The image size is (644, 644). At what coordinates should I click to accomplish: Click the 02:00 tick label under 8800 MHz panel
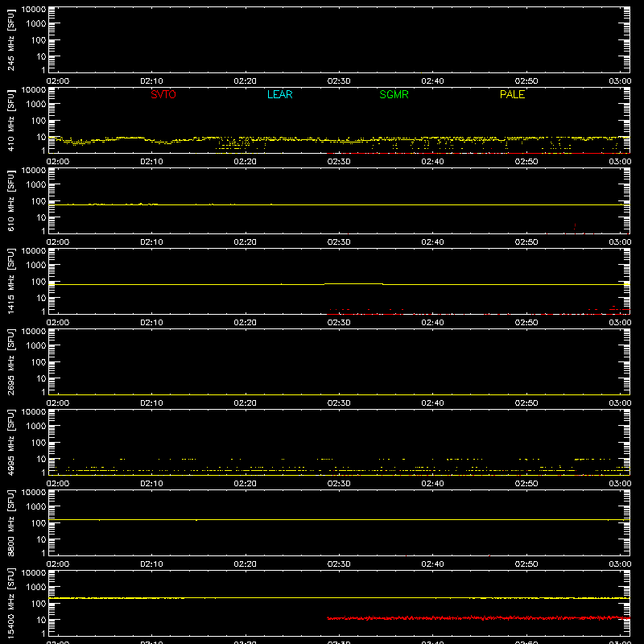pos(58,564)
